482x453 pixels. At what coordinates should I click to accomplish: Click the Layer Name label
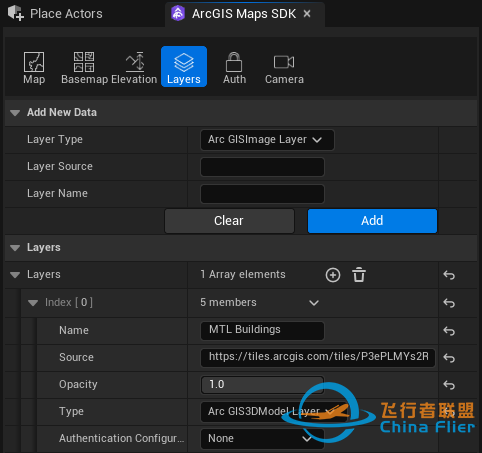[57, 193]
